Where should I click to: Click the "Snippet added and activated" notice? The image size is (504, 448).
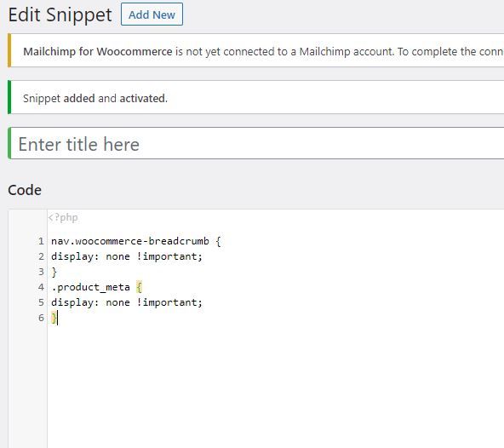click(95, 98)
